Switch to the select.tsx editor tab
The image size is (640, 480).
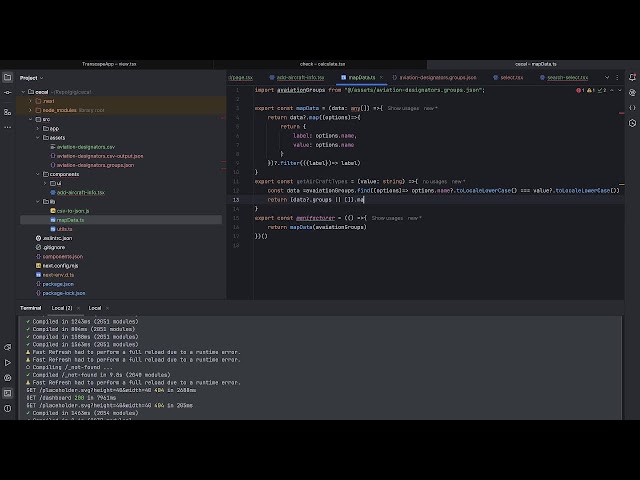tap(508, 77)
